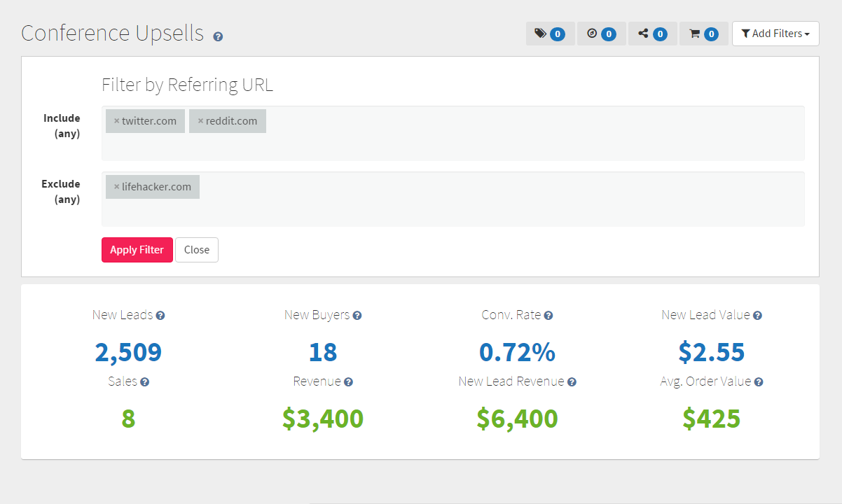This screenshot has width=842, height=504.
Task: Click the shopping cart filter button
Action: click(703, 34)
